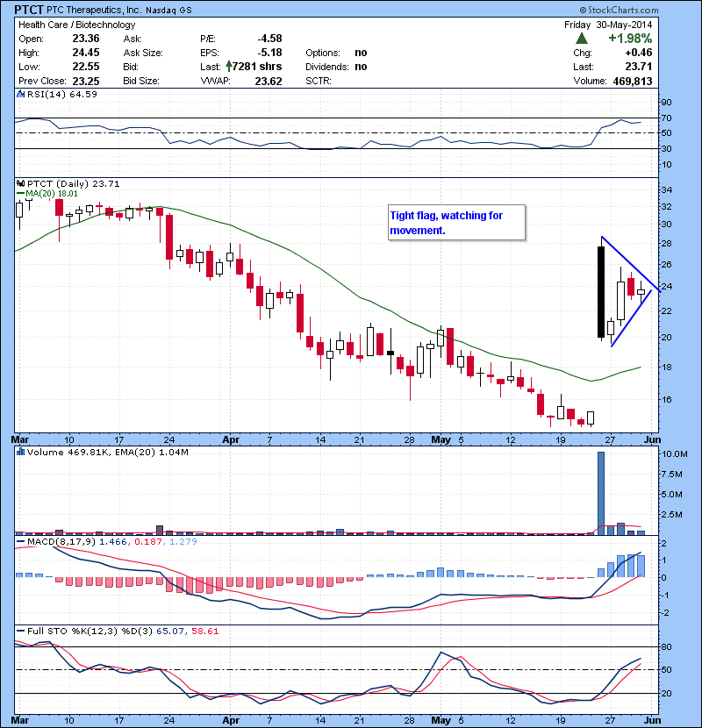
Task: Click the RSI 70 overbought axis label
Action: (666, 118)
